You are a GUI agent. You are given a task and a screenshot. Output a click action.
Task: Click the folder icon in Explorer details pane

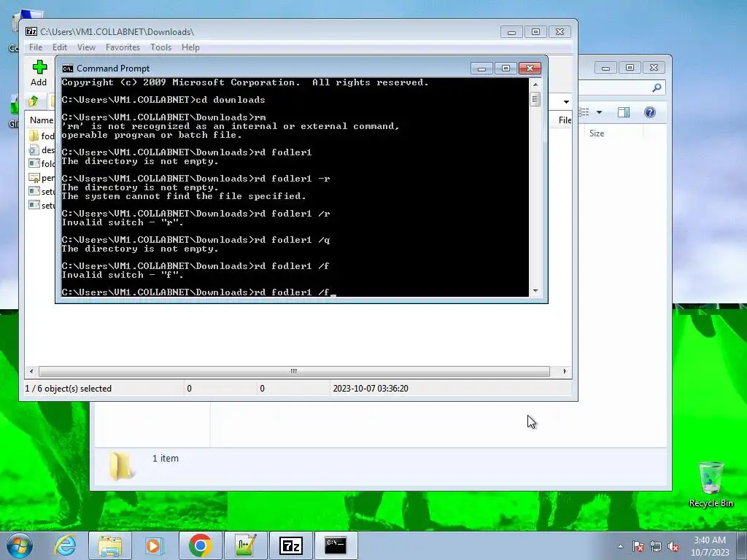tap(121, 465)
